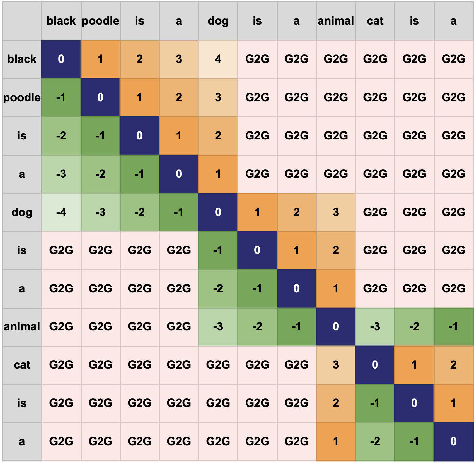Click the empty top-left corner cell
Screen dimensions: 476x463
[22, 21]
